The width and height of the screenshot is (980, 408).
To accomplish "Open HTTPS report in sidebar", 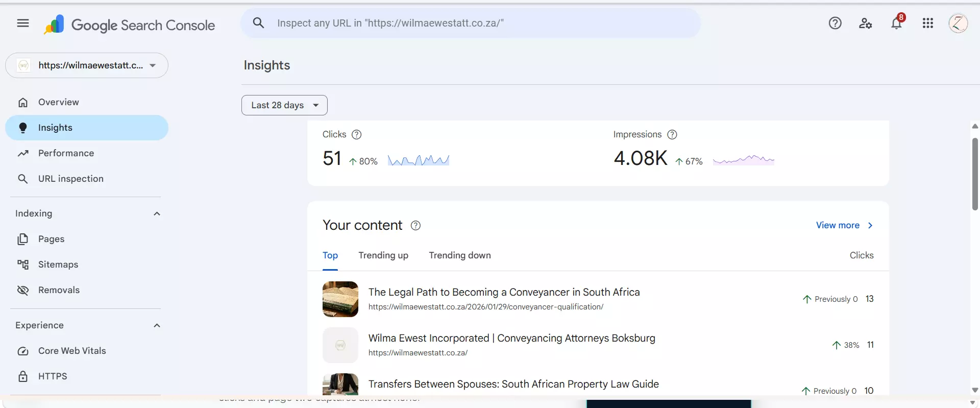I will (x=87, y=376).
